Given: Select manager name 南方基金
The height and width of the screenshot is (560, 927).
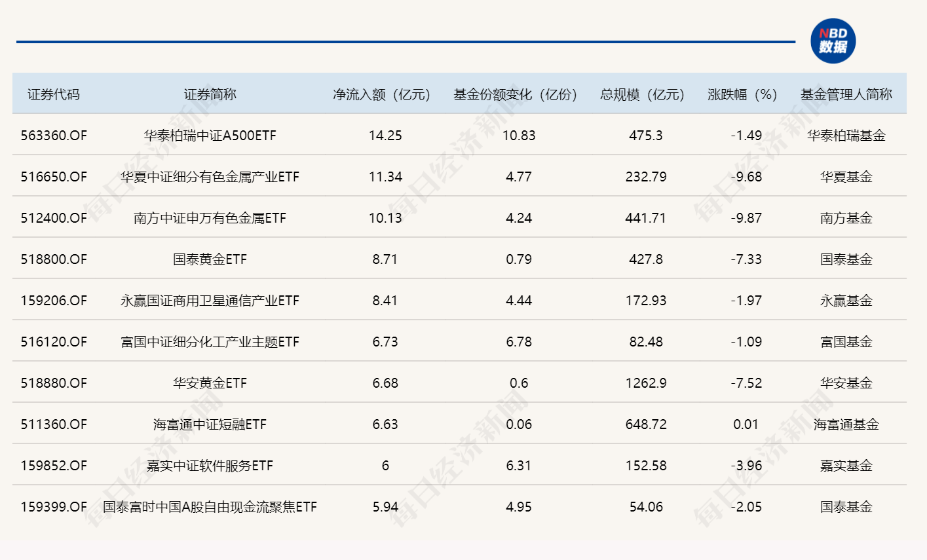Looking at the screenshot, I should coord(846,218).
